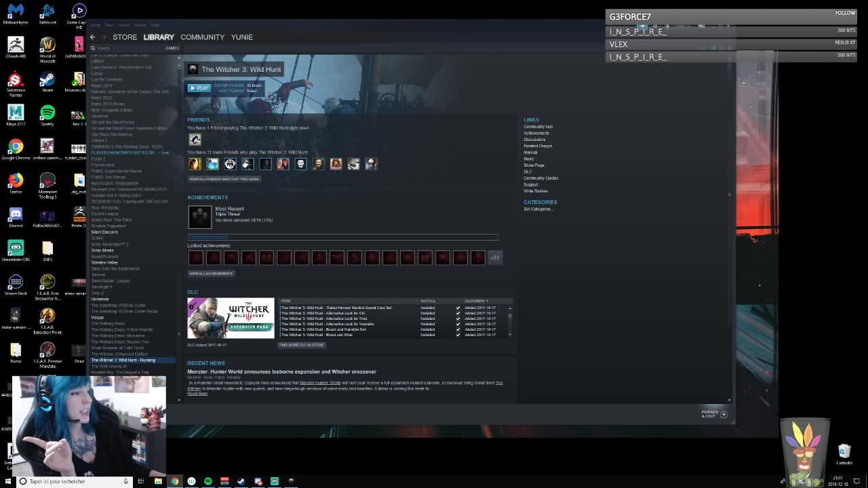Open the Most Recent Triple Threat achievement icon
Image resolution: width=868 pixels, height=488 pixels.
click(200, 217)
